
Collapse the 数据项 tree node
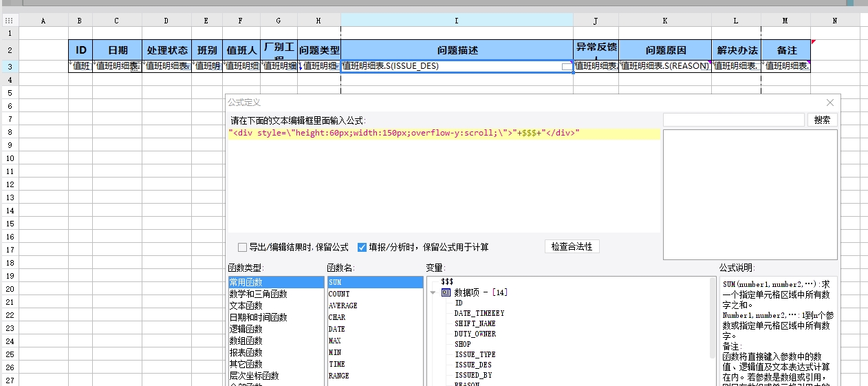point(433,292)
